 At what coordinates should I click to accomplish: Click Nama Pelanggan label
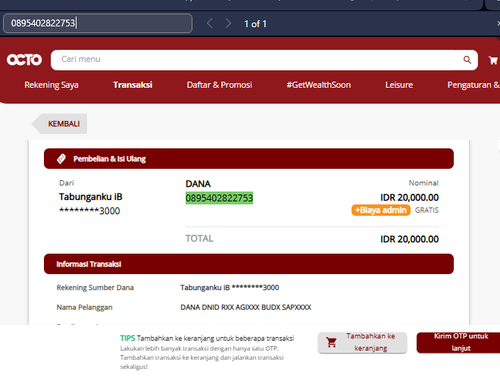pos(84,307)
